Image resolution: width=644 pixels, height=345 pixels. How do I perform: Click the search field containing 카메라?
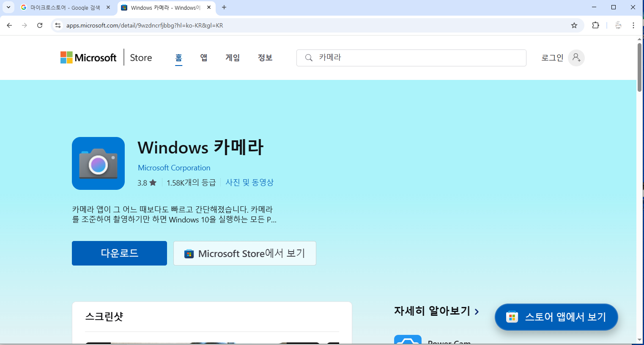point(411,58)
